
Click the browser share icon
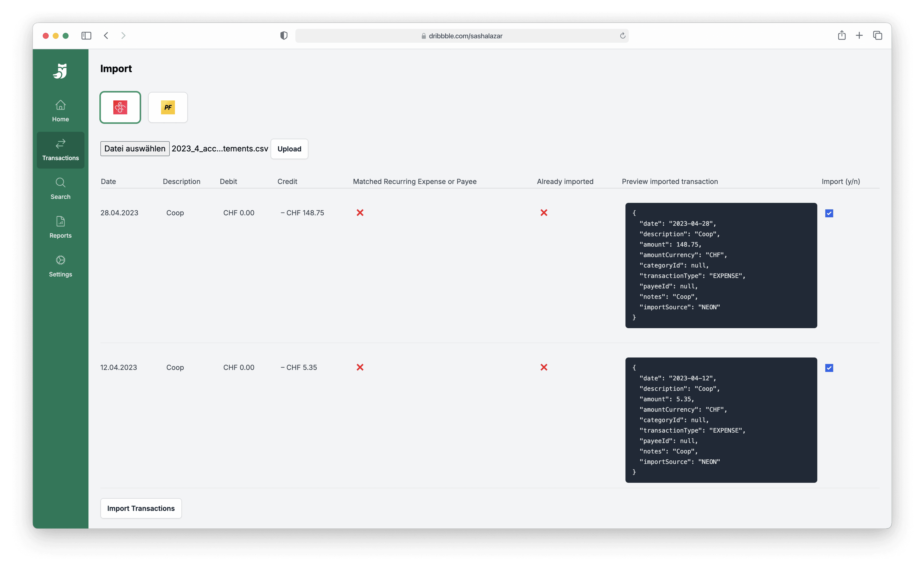(841, 35)
